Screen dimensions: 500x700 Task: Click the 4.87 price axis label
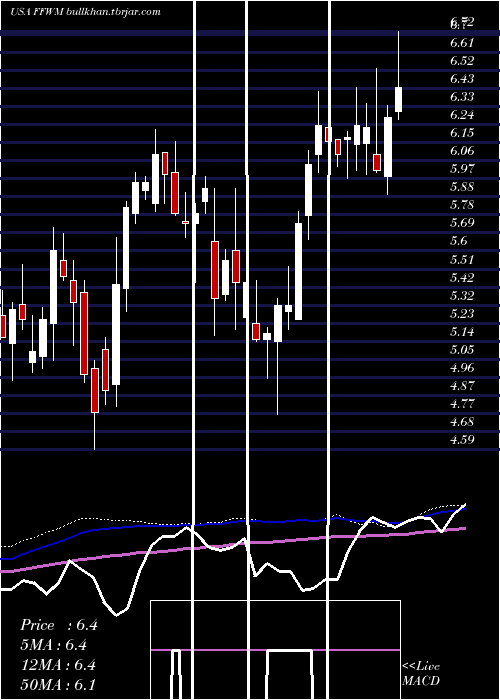coord(462,386)
